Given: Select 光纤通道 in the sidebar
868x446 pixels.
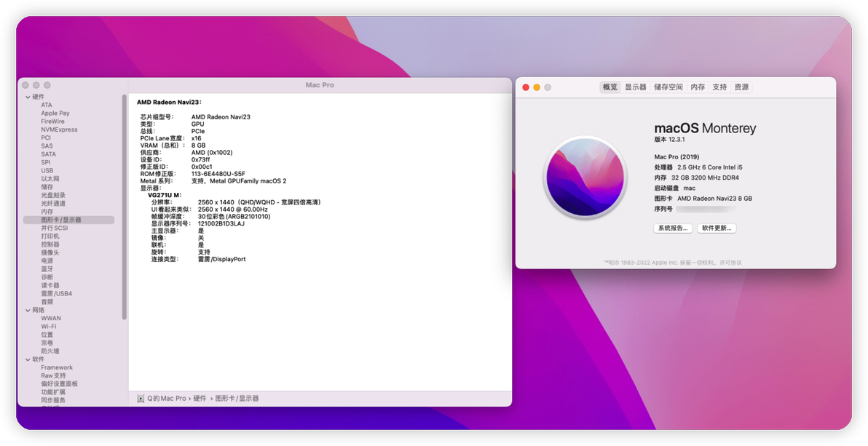Looking at the screenshot, I should tap(53, 204).
